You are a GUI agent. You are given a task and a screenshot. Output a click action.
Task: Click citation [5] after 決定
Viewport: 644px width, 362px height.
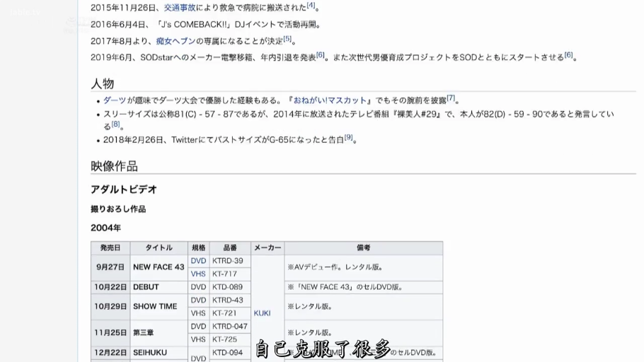pos(287,39)
